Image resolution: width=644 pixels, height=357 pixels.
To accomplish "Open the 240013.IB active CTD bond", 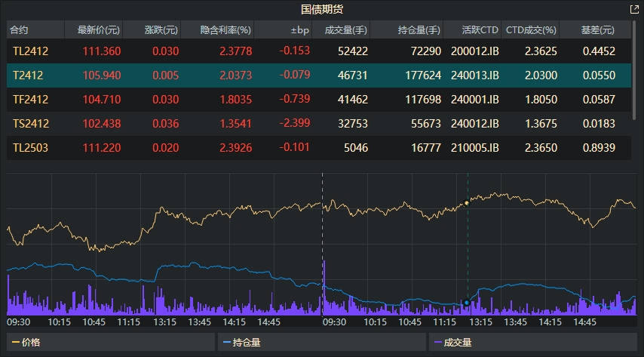I will click(x=475, y=75).
